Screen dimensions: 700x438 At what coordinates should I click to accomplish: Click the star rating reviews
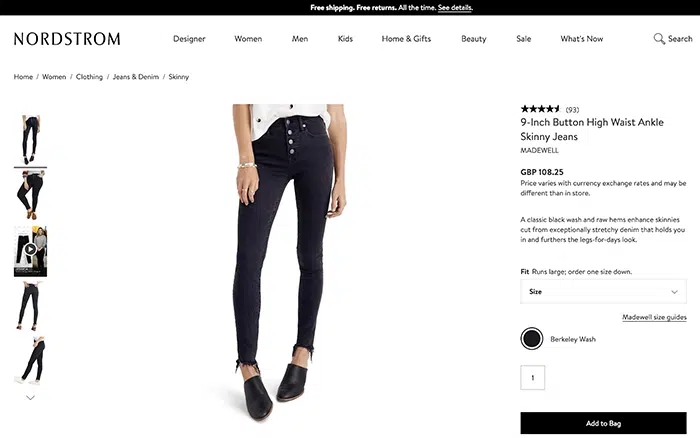(x=541, y=109)
